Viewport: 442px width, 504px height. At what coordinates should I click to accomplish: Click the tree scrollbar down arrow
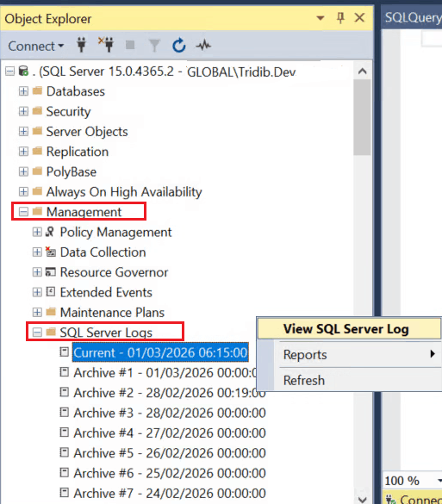click(x=362, y=499)
